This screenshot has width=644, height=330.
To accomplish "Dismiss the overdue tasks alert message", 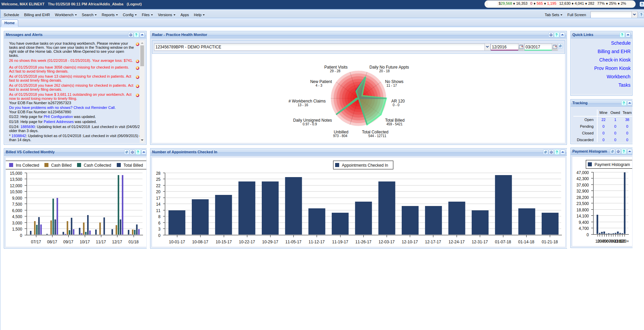I will point(137,44).
